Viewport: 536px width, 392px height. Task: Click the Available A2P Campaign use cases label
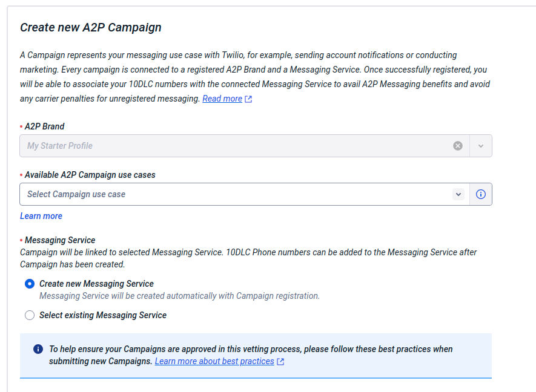pyautogui.click(x=90, y=175)
